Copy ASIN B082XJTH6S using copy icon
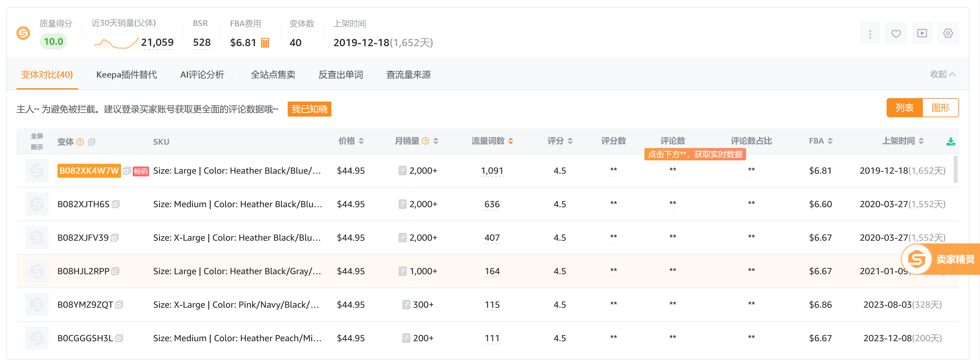 (116, 204)
